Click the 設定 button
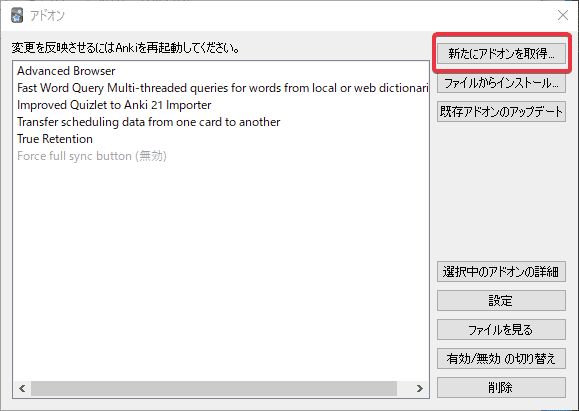The image size is (579, 411). pos(501,301)
